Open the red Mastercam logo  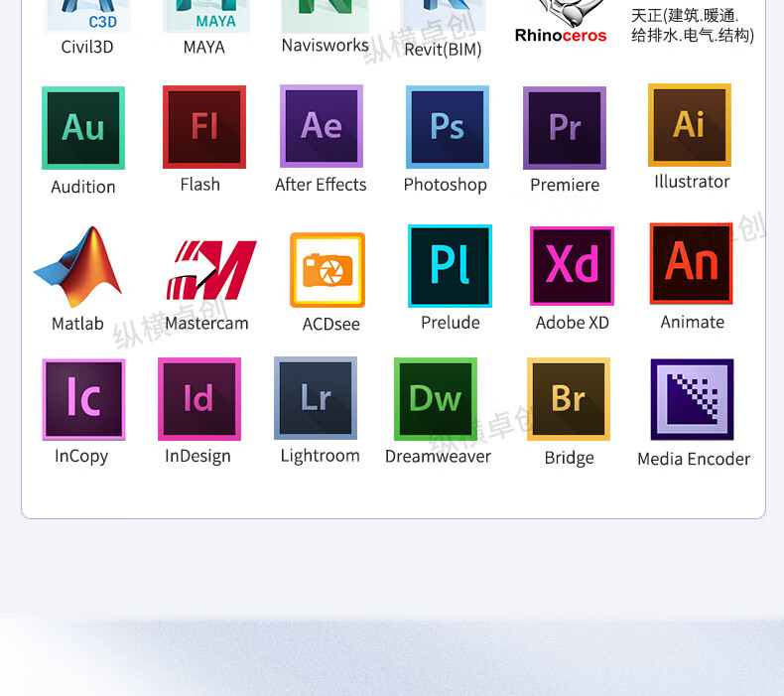coord(211,270)
